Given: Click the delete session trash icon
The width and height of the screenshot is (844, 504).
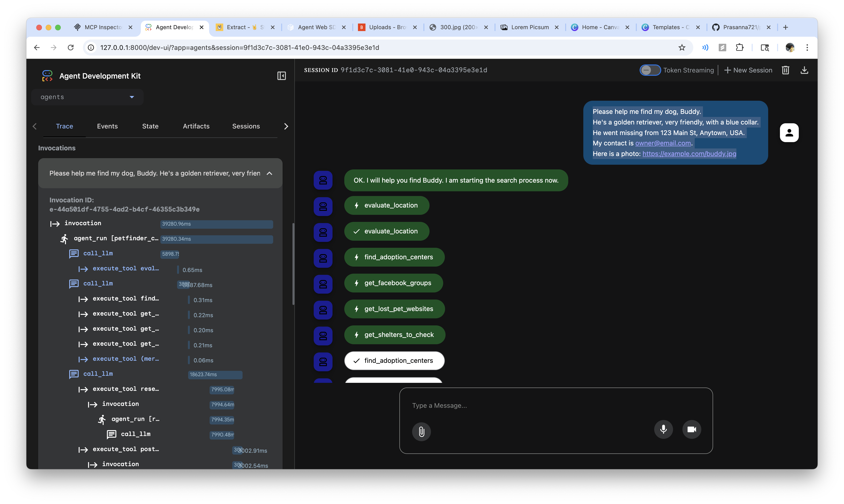Looking at the screenshot, I should [785, 70].
